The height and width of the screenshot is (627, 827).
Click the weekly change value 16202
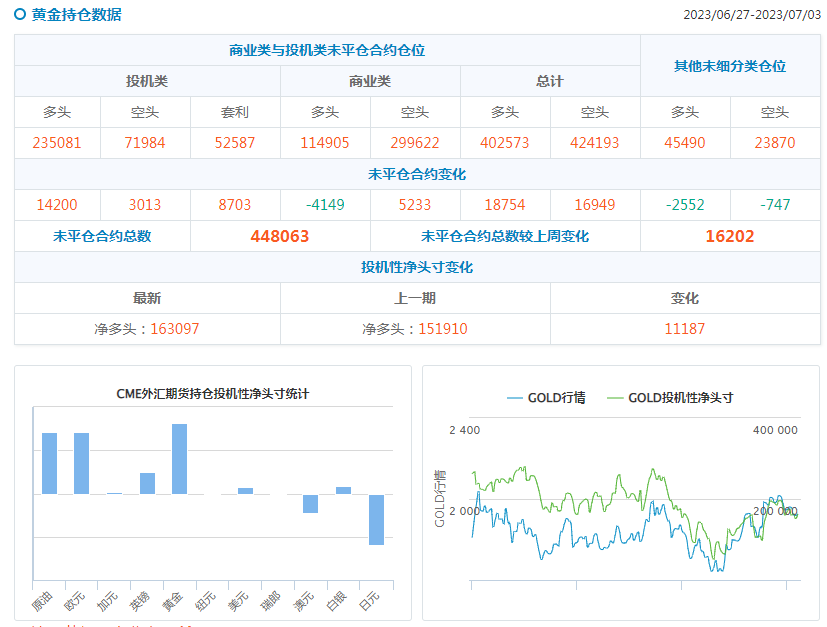pos(730,237)
